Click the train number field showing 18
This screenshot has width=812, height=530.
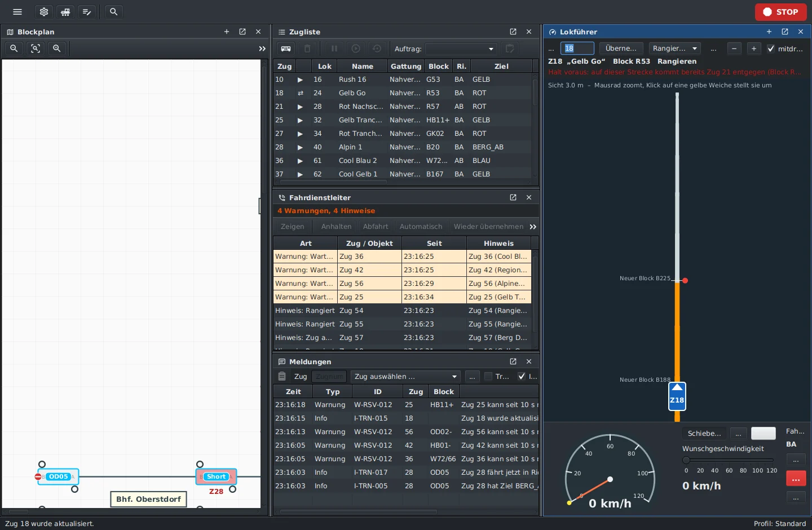[x=577, y=48]
